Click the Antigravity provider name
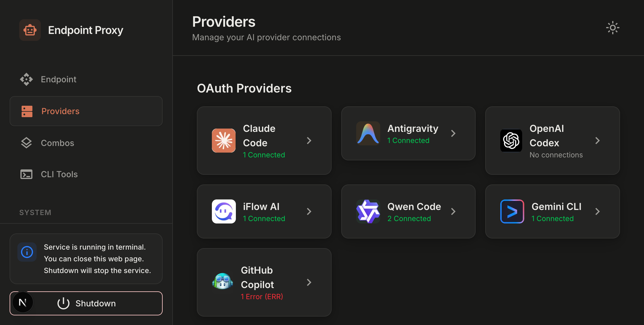Viewport: 644px width, 325px height. click(413, 129)
